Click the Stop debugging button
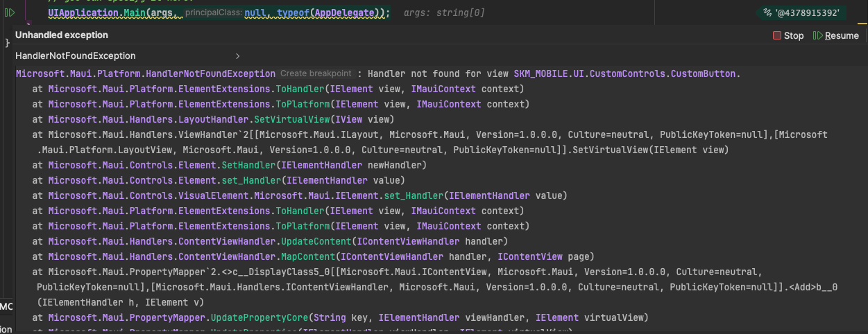868x334 pixels. pyautogui.click(x=788, y=35)
